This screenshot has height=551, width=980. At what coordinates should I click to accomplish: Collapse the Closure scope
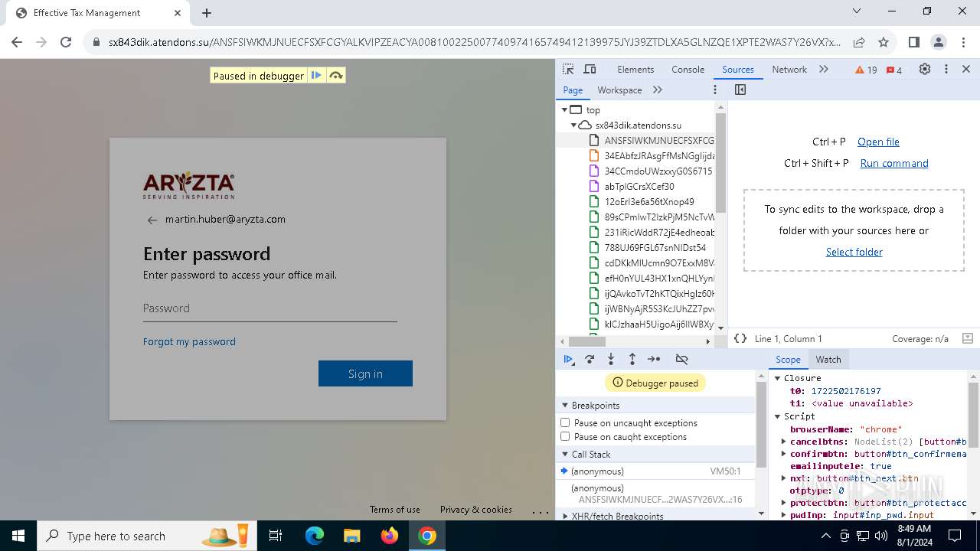777,378
